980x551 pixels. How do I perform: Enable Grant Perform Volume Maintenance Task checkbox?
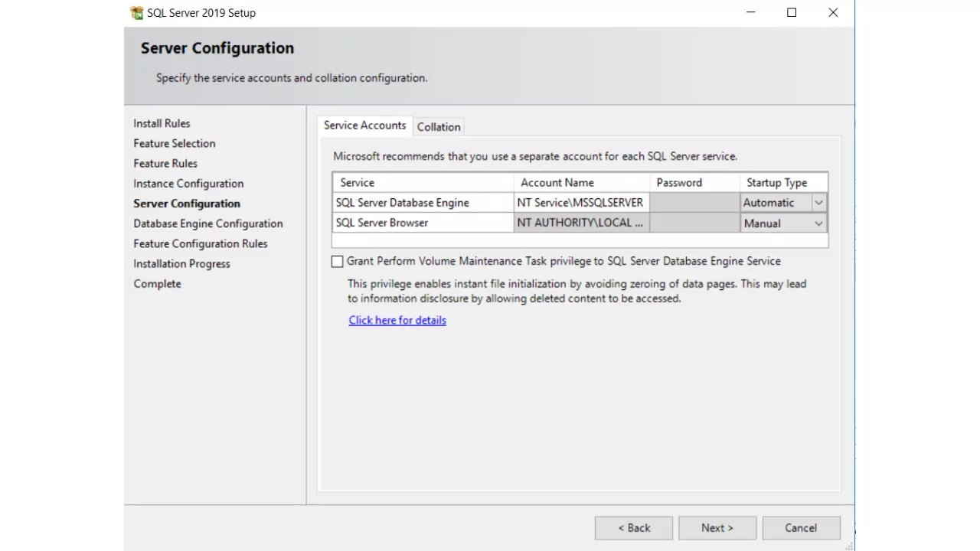click(338, 262)
